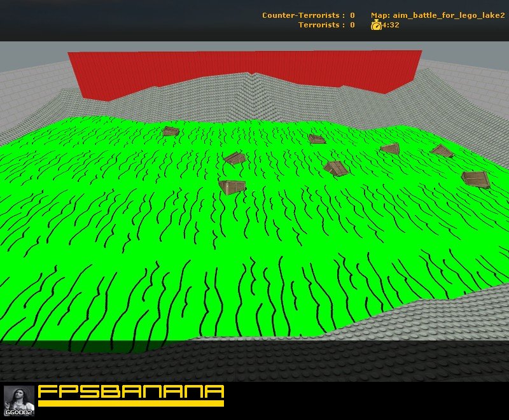Screen dimensions: 509x420
Task: Click the yellow underline beneath FPSBANANA
Action: point(131,403)
